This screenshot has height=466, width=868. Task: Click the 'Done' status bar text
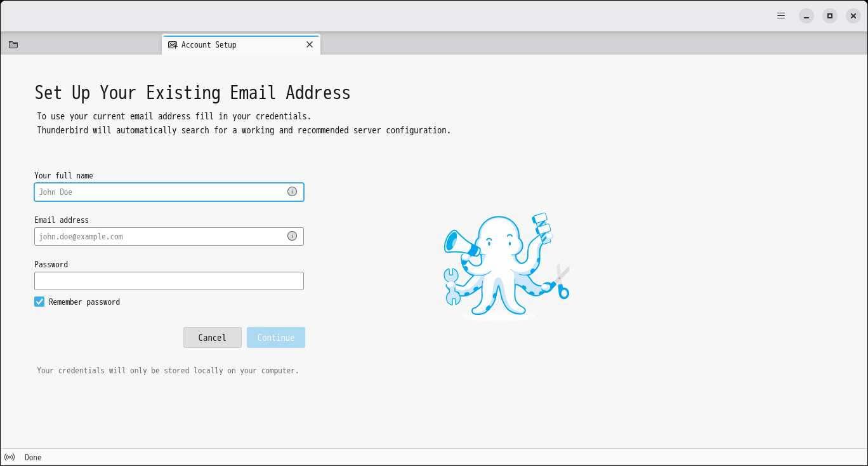pyautogui.click(x=33, y=457)
